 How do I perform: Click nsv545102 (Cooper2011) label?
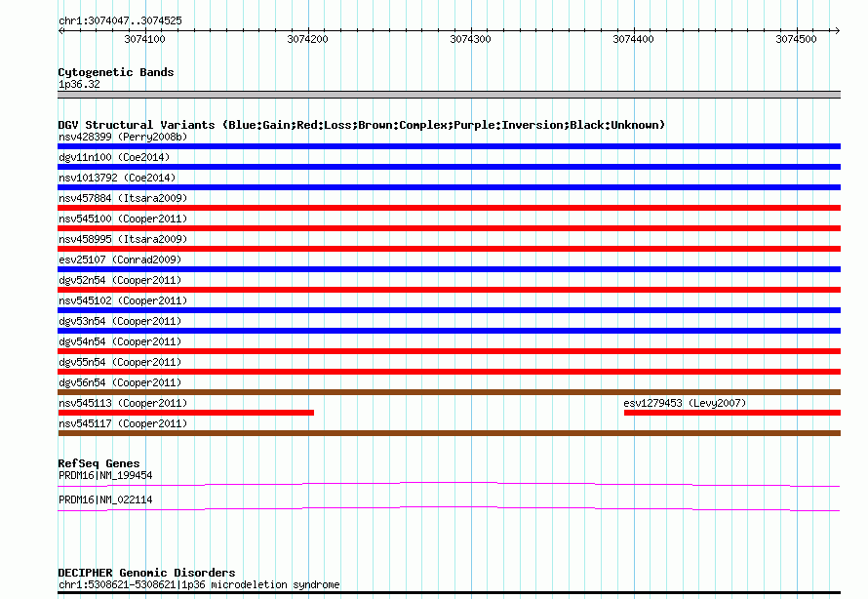[123, 300]
